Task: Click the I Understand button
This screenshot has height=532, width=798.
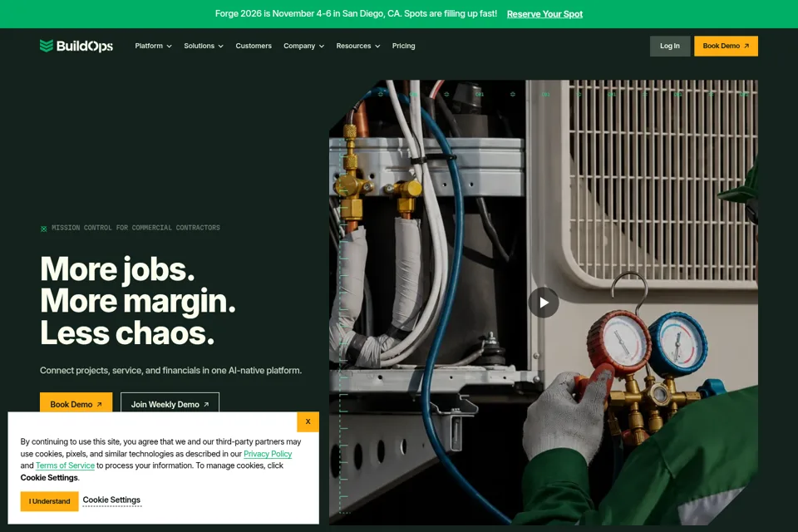Action: (x=49, y=501)
